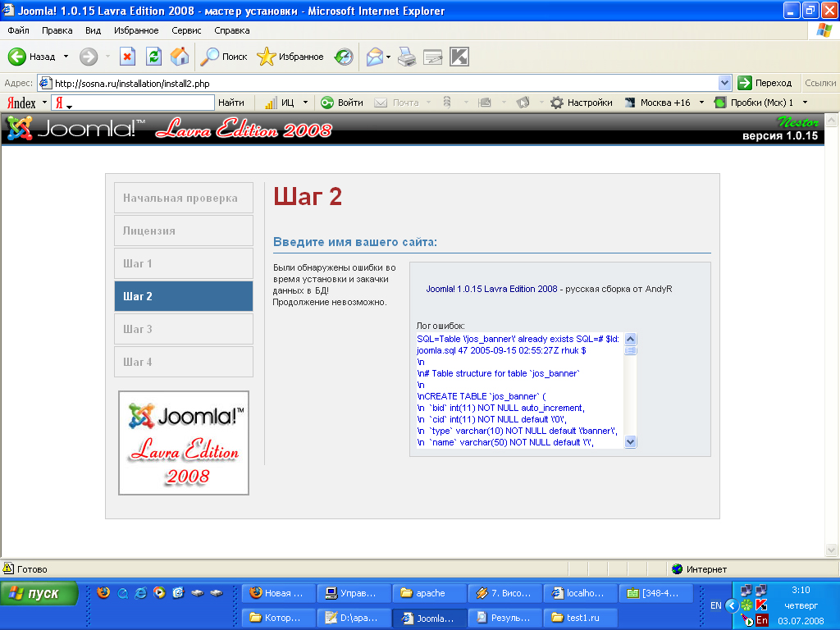Launch Firefox from the quick launch bar

click(103, 592)
